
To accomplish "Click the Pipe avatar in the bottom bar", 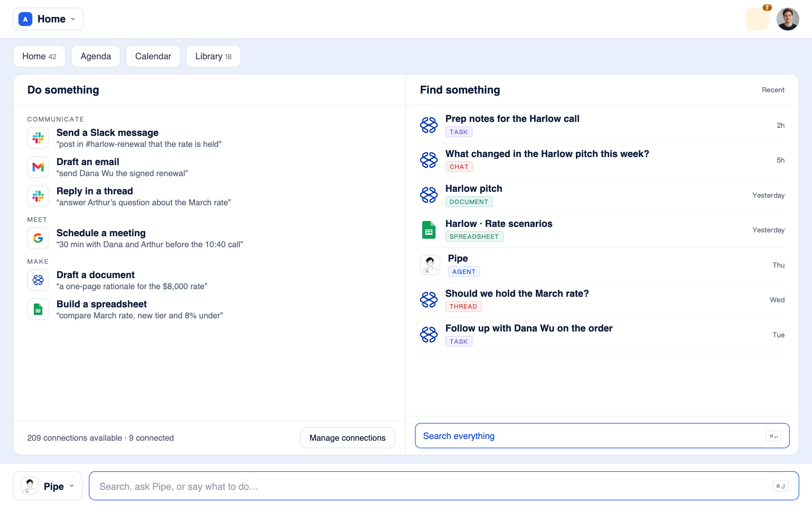I will click(30, 486).
